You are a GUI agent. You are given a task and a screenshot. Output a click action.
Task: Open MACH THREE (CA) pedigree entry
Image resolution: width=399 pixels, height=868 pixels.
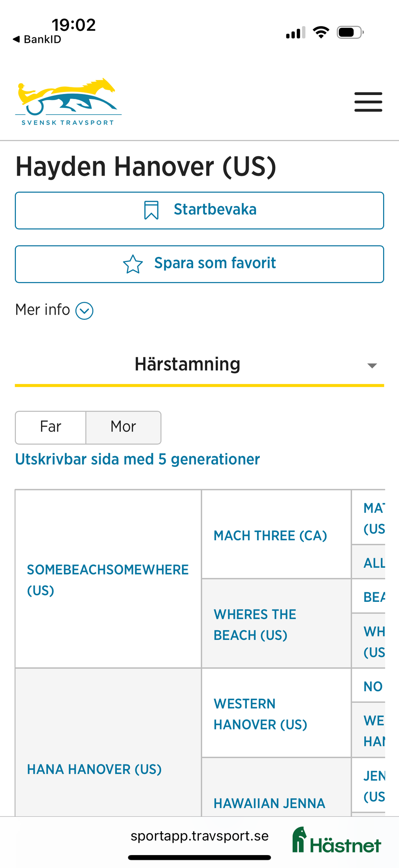click(270, 535)
